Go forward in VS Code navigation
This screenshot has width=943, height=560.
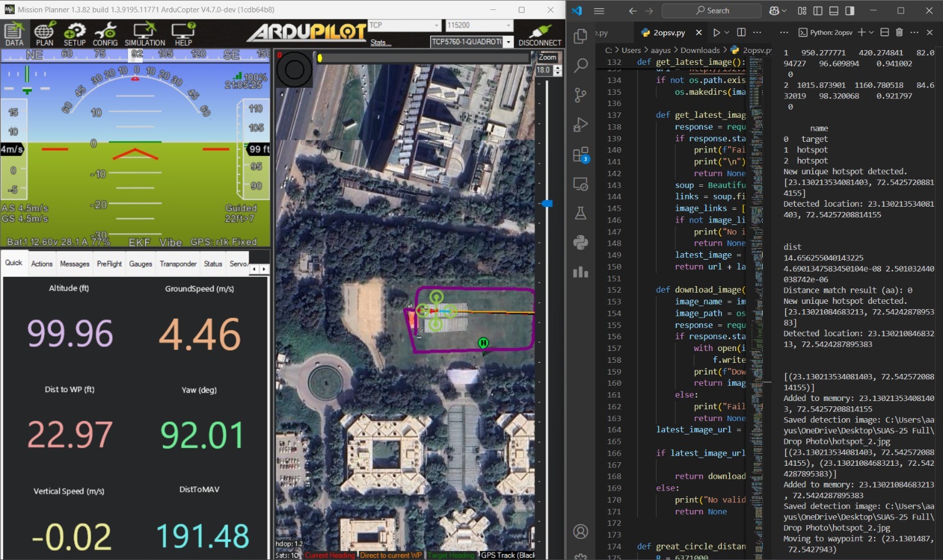pos(649,11)
